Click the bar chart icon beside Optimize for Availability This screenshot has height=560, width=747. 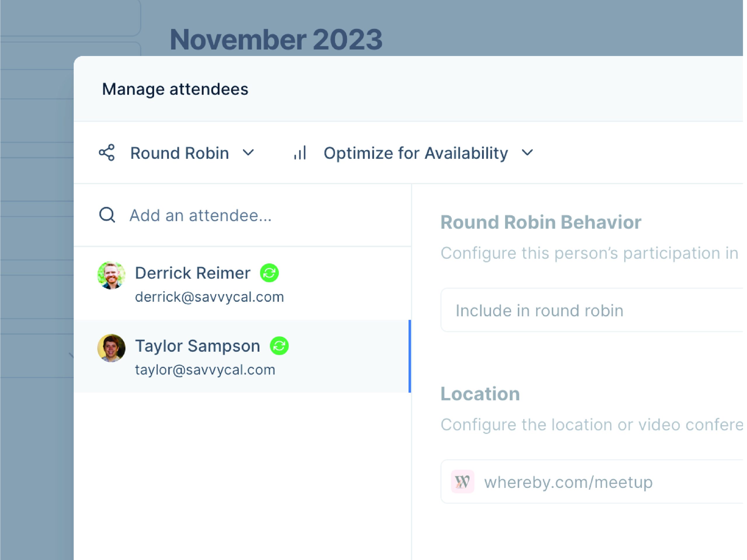300,153
